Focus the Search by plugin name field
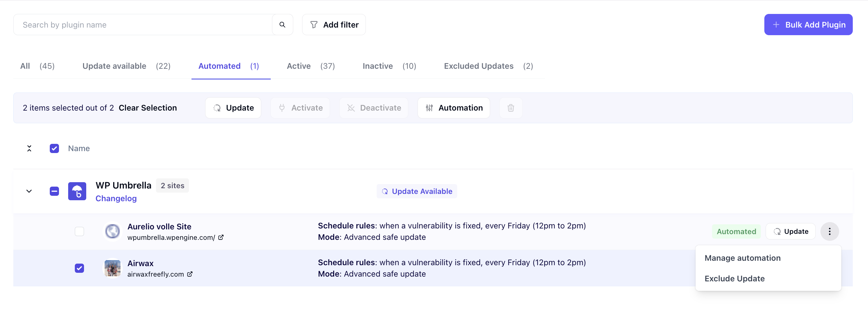Screen dimensions: 868x320 pyautogui.click(x=143, y=25)
